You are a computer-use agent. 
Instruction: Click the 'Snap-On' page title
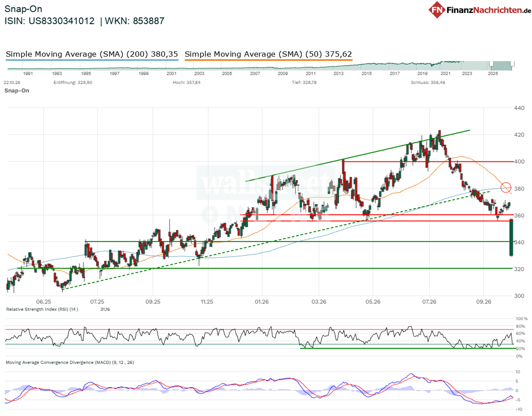coord(23,9)
